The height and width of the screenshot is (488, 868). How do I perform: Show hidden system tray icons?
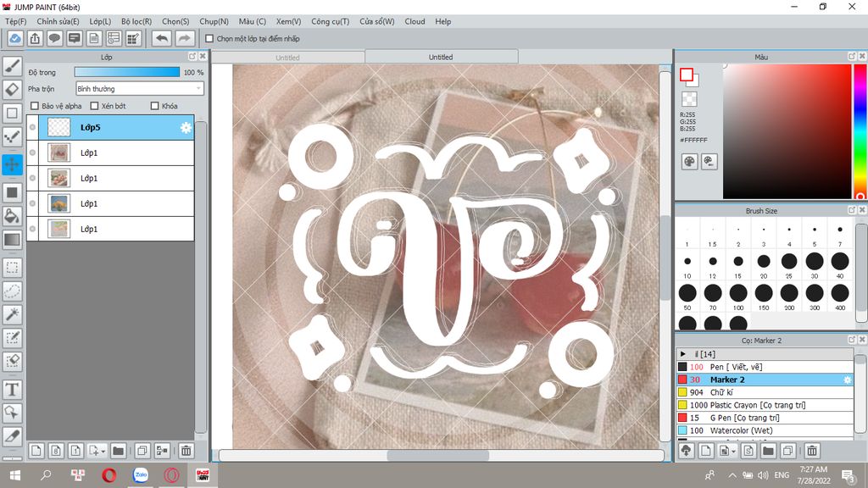pos(732,475)
